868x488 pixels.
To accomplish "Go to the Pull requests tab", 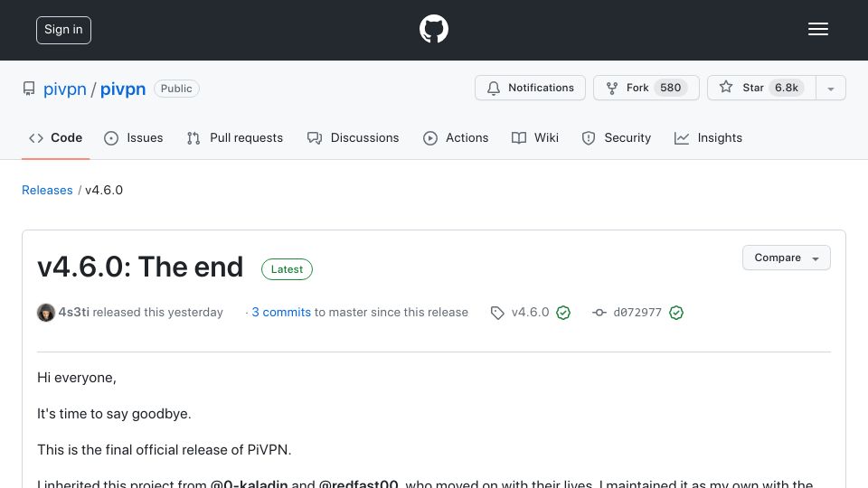I will point(235,137).
